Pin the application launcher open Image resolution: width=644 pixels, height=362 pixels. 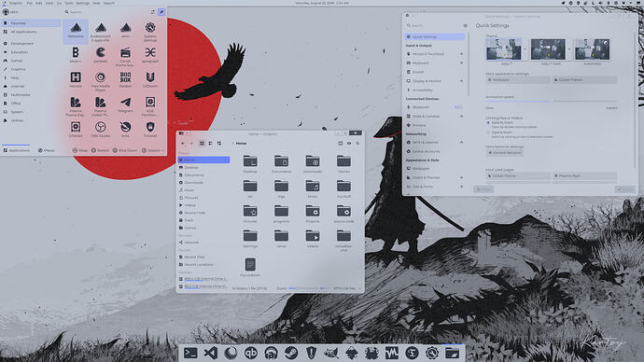(x=161, y=12)
